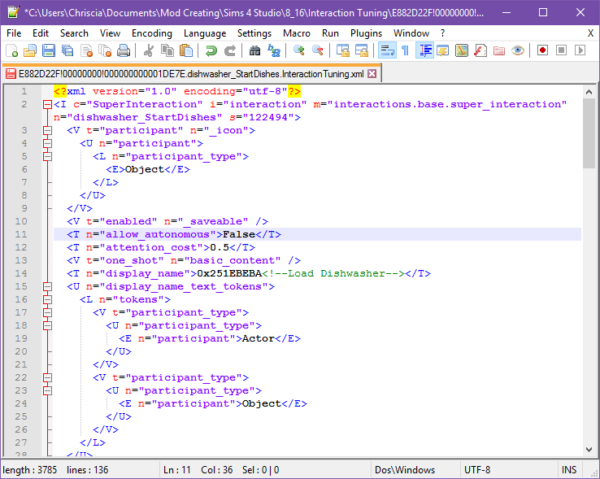Image resolution: width=600 pixels, height=479 pixels.
Task: Open the Plugins menu
Action: [x=367, y=33]
